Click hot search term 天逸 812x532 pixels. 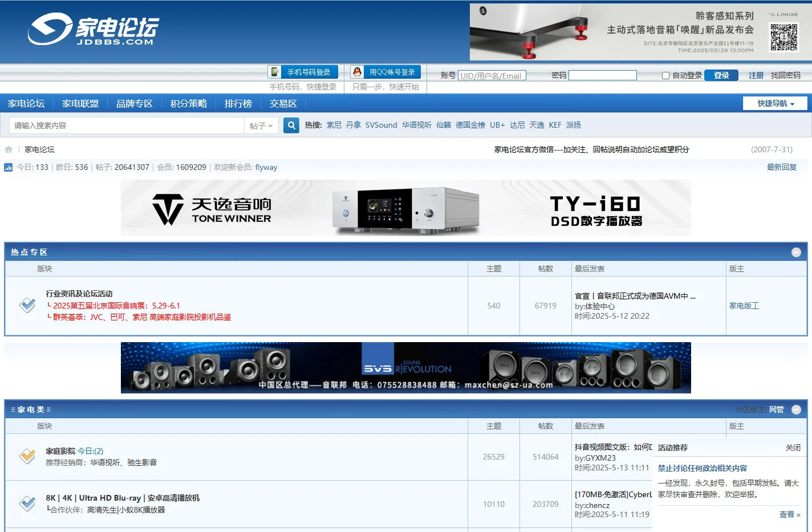pos(537,125)
